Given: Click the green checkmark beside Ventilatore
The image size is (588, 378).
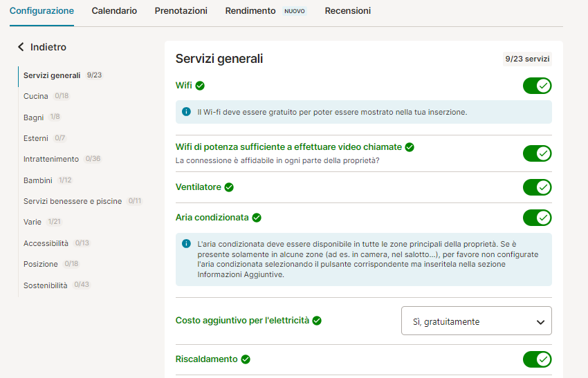Looking at the screenshot, I should [x=229, y=187].
